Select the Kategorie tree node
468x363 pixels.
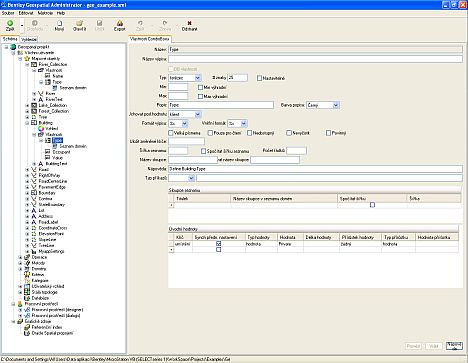click(x=40, y=280)
